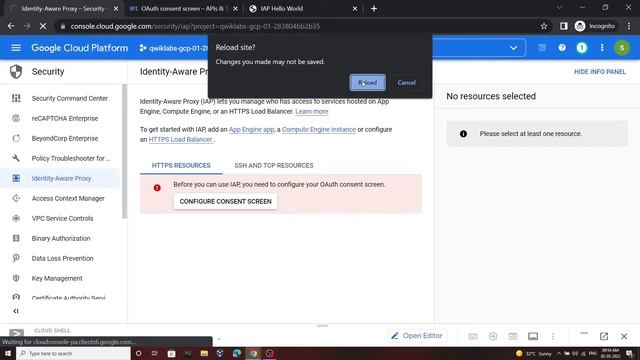Screen dimensions: 640x360
Task: Open BeyondCorp Enterprise page
Action: (65, 138)
